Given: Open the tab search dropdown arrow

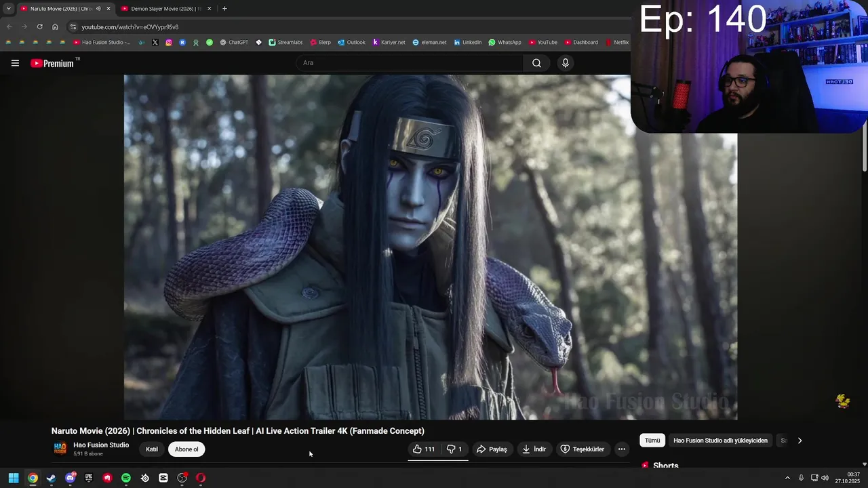Looking at the screenshot, I should (x=8, y=9).
